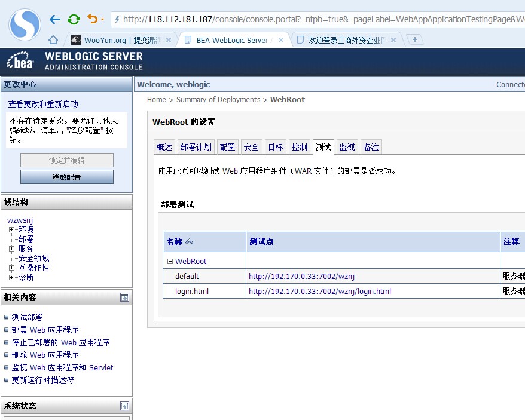Select the 测试 tab

(x=323, y=147)
